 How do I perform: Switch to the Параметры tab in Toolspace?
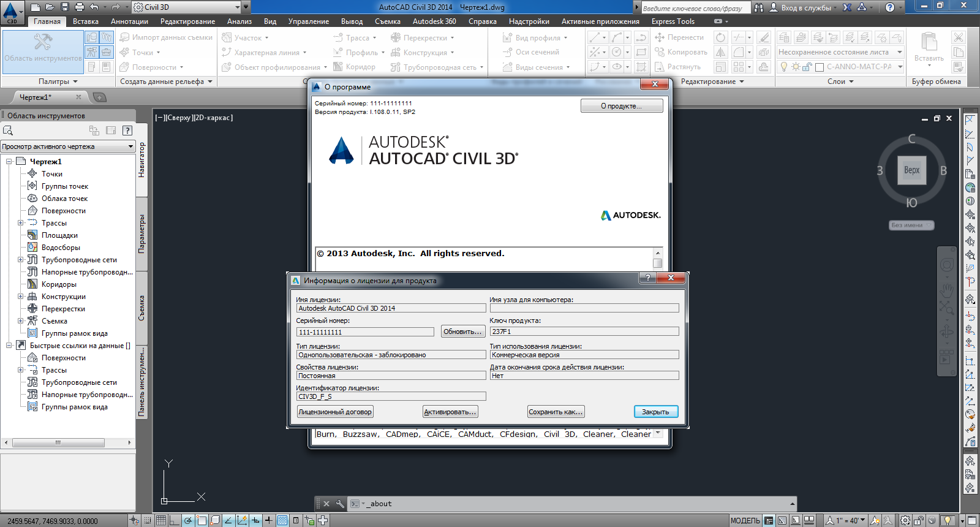pyautogui.click(x=141, y=234)
